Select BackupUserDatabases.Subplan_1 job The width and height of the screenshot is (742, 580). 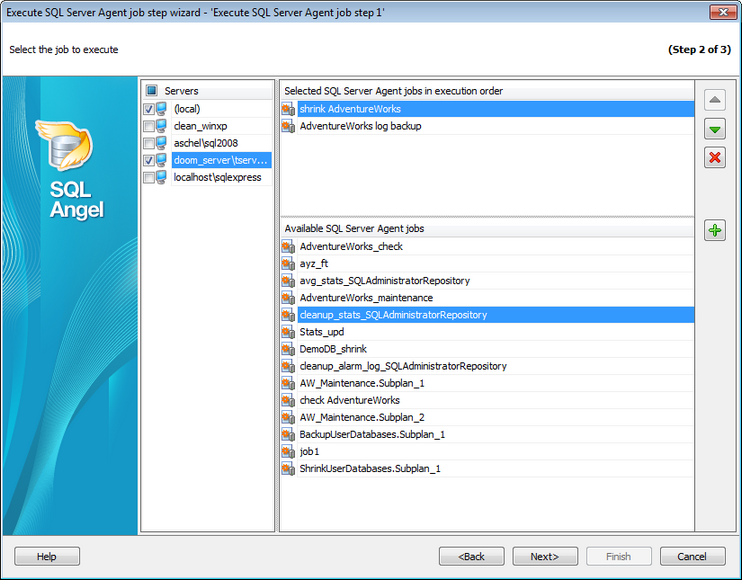(x=495, y=434)
